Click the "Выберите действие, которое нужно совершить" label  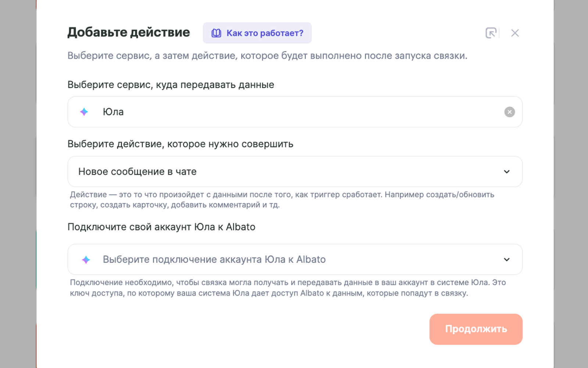tap(180, 144)
